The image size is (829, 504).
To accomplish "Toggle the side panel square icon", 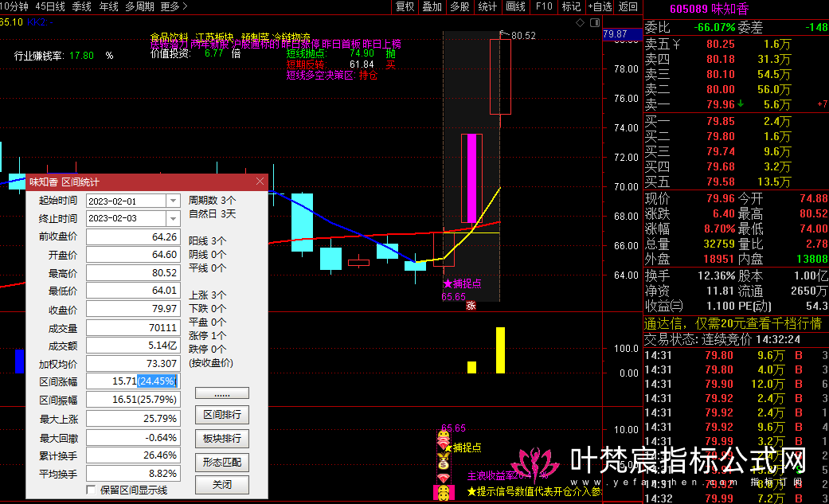I will coord(595,22).
